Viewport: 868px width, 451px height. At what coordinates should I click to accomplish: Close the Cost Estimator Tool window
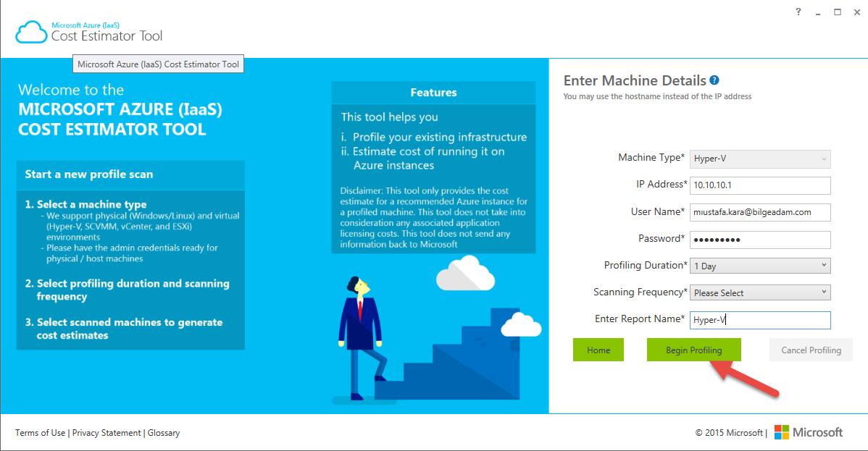click(x=857, y=12)
